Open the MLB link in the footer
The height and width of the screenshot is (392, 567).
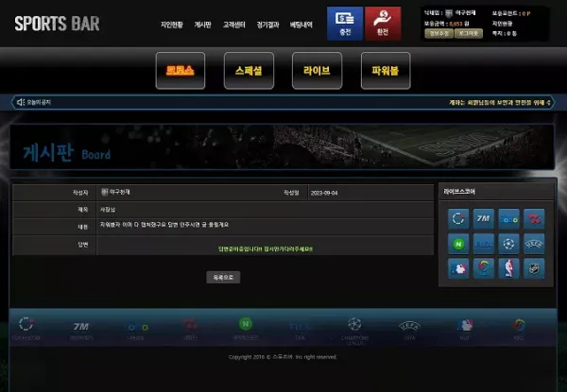tap(465, 330)
